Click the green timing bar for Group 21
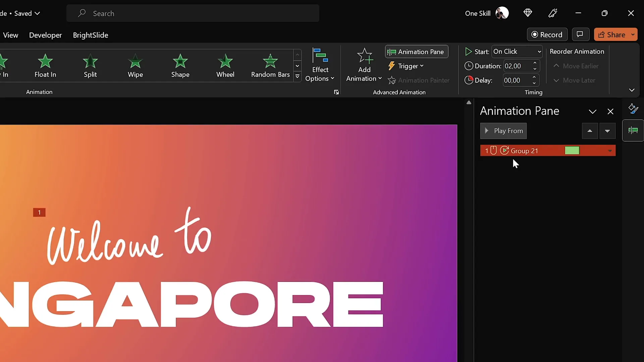The image size is (644, 362). pos(572,150)
